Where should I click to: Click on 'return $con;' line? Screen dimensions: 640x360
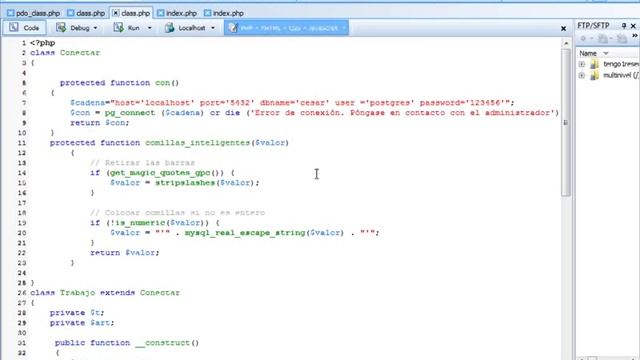tap(99, 123)
